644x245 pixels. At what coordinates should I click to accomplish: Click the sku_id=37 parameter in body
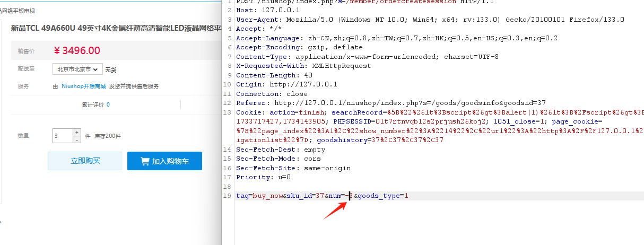306,196
